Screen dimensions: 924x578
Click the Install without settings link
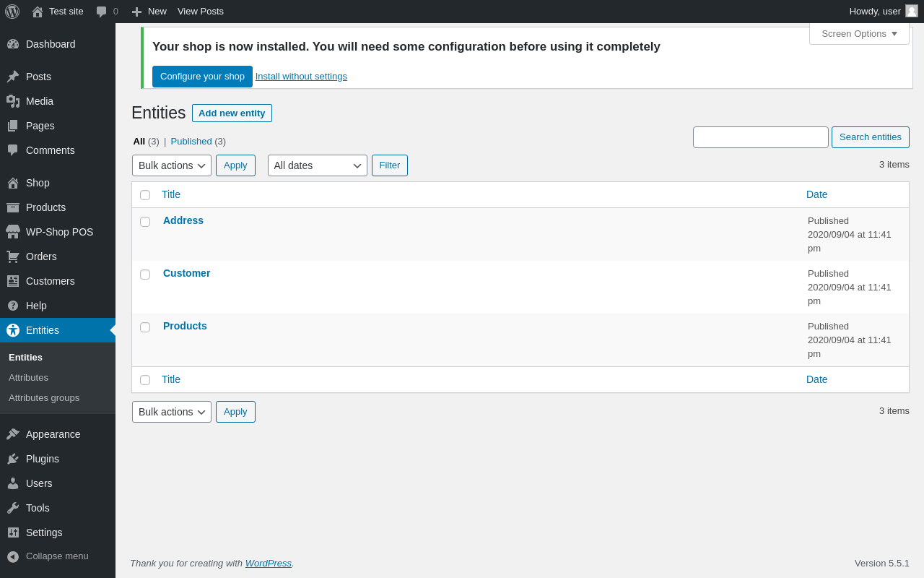[x=301, y=77]
